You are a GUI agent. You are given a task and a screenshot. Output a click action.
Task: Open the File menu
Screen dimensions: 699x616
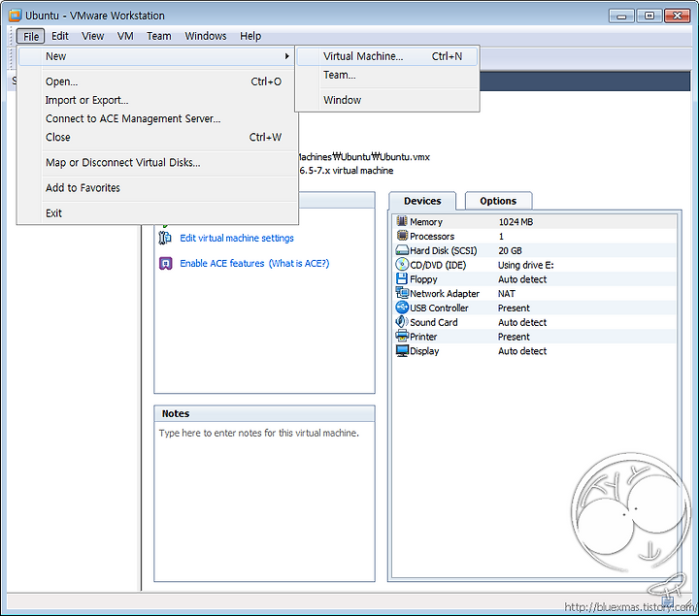(x=31, y=36)
